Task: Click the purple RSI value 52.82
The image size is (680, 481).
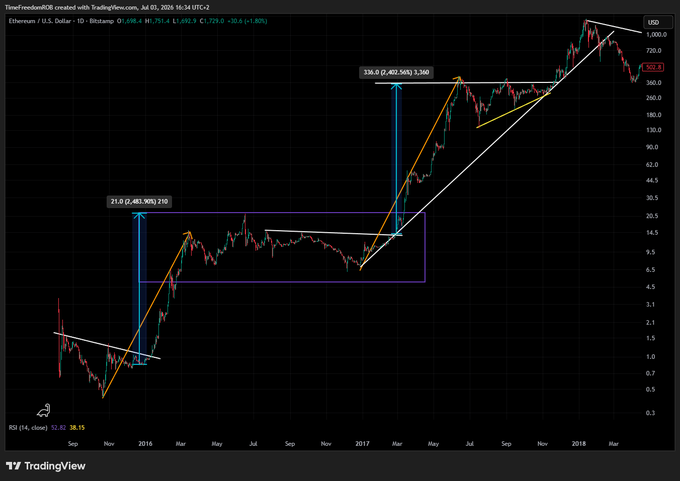Action: click(59, 428)
